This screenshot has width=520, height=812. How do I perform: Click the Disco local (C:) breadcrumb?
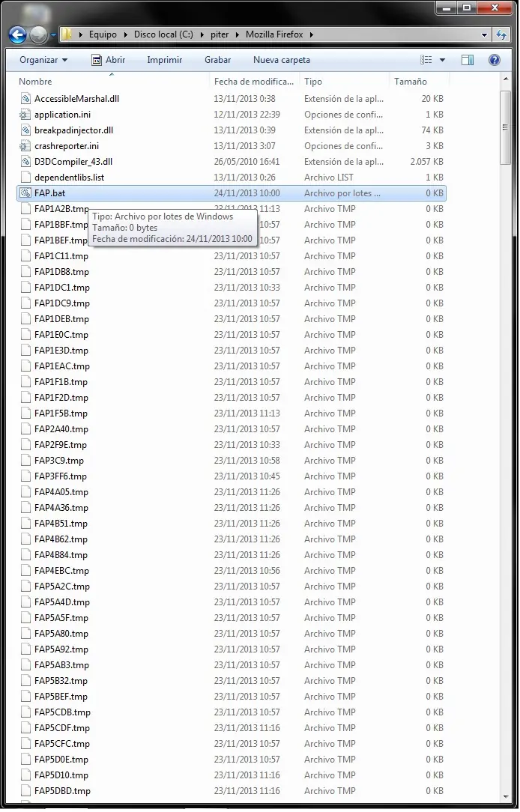pyautogui.click(x=163, y=34)
